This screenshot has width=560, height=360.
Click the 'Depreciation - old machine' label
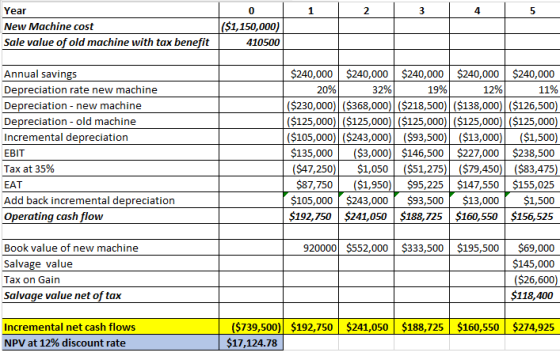[x=70, y=121]
